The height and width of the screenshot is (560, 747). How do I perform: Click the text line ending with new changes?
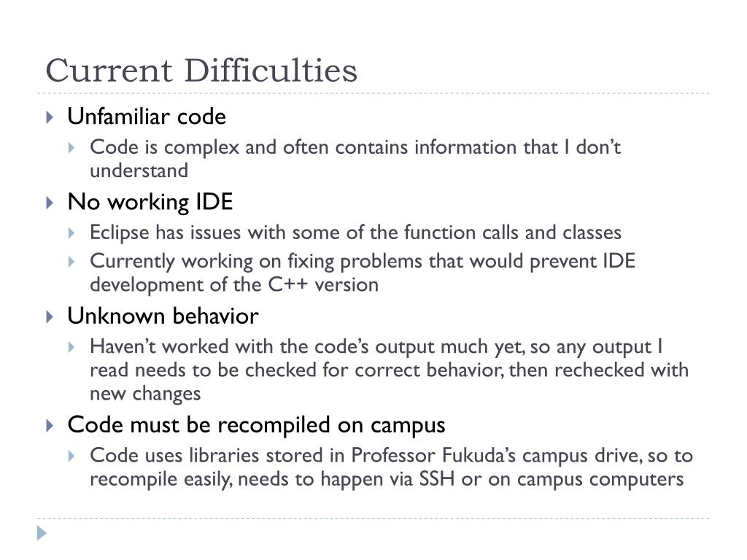click(x=145, y=394)
